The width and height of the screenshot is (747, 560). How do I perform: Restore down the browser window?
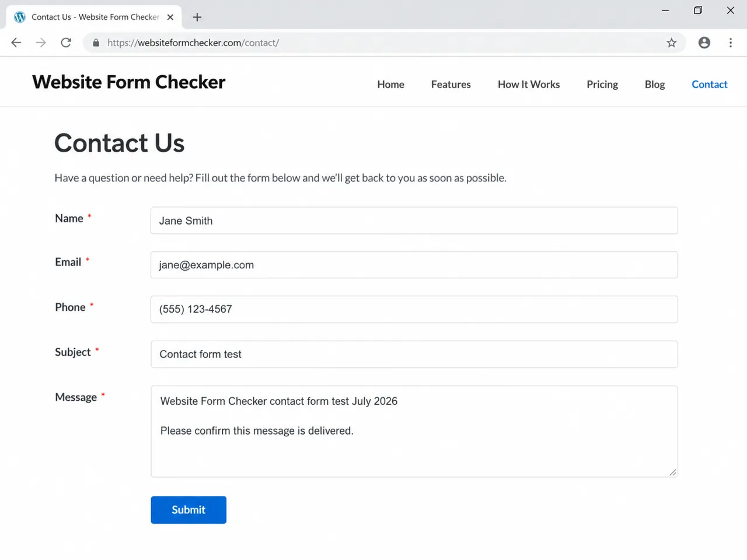click(x=698, y=10)
